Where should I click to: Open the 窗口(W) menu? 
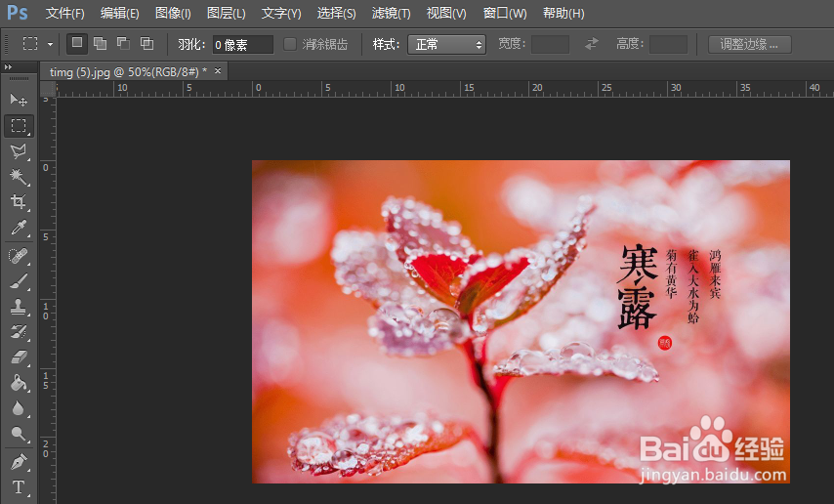[505, 13]
